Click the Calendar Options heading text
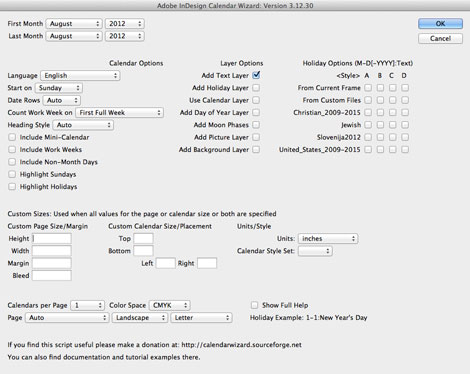Image resolution: width=470 pixels, height=374 pixels. click(x=136, y=63)
